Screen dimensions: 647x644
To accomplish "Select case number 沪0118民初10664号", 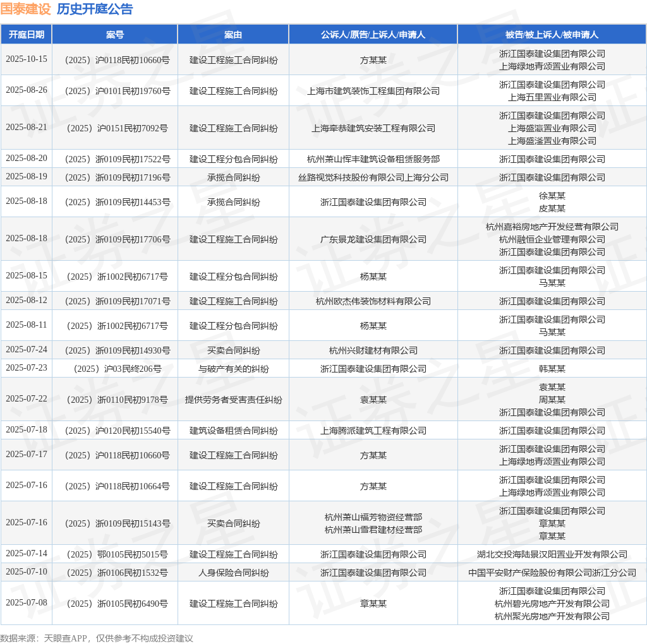I will [118, 486].
